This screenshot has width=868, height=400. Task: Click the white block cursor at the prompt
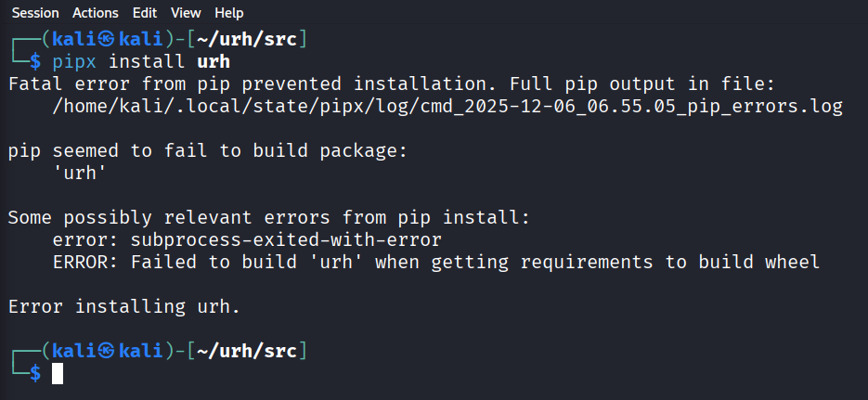(58, 373)
